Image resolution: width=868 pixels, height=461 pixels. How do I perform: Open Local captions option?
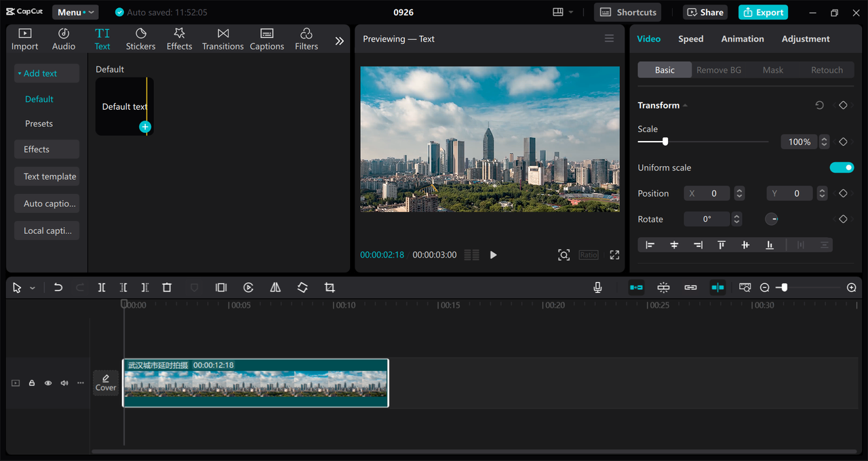pos(47,230)
